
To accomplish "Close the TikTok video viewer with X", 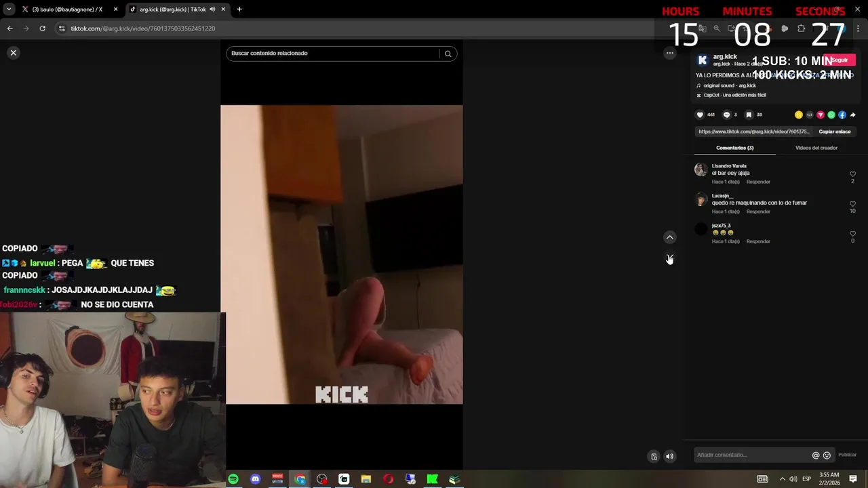I will (13, 53).
